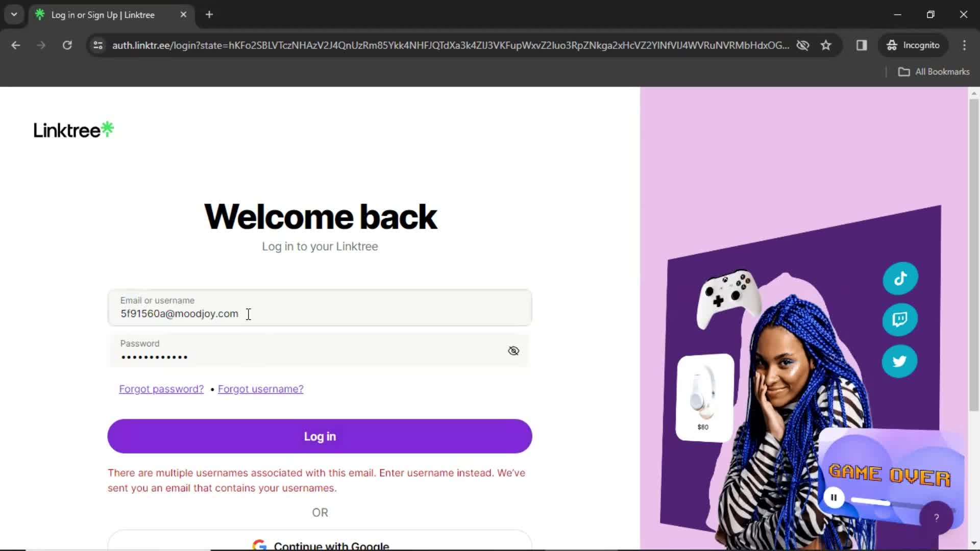This screenshot has height=551, width=980.
Task: Open the Forgot password? link
Action: [161, 389]
